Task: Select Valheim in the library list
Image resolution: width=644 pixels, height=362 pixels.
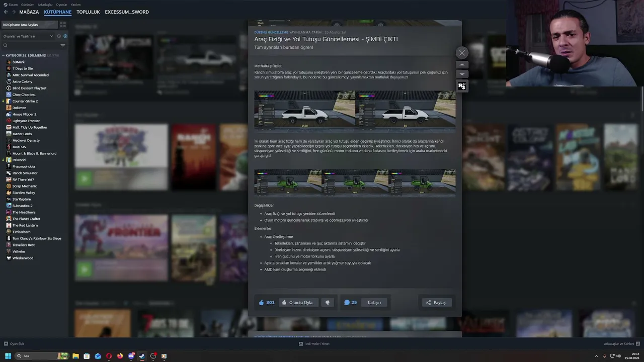Action: [19, 251]
